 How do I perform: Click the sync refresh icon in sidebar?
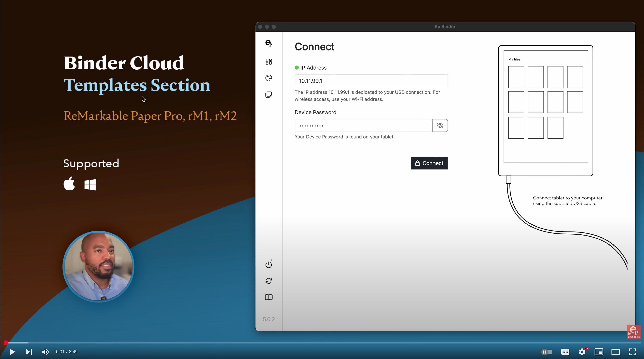point(269,281)
